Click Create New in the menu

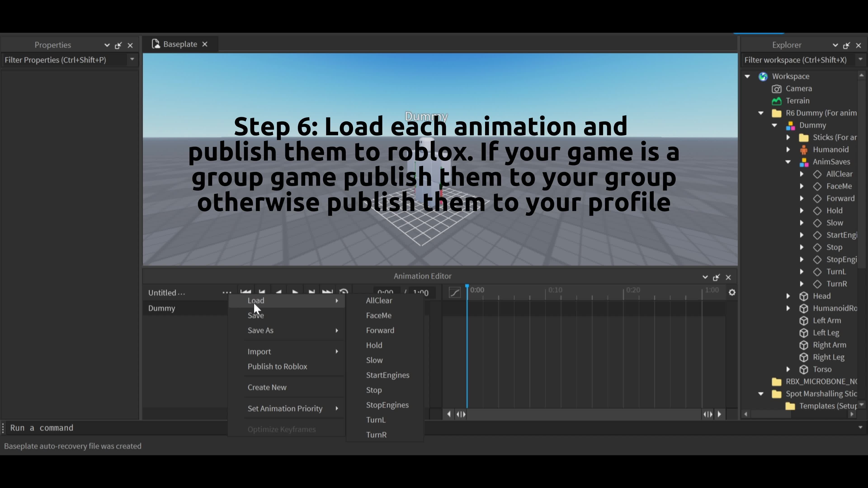point(267,387)
